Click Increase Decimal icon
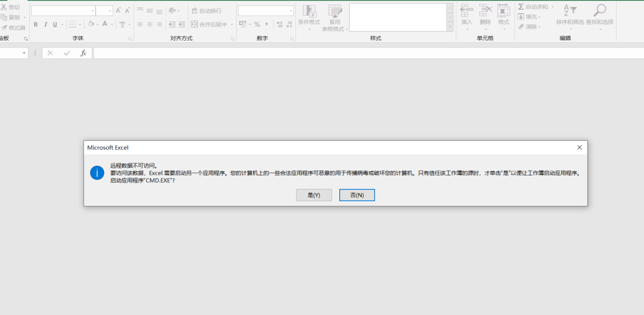 [280, 24]
